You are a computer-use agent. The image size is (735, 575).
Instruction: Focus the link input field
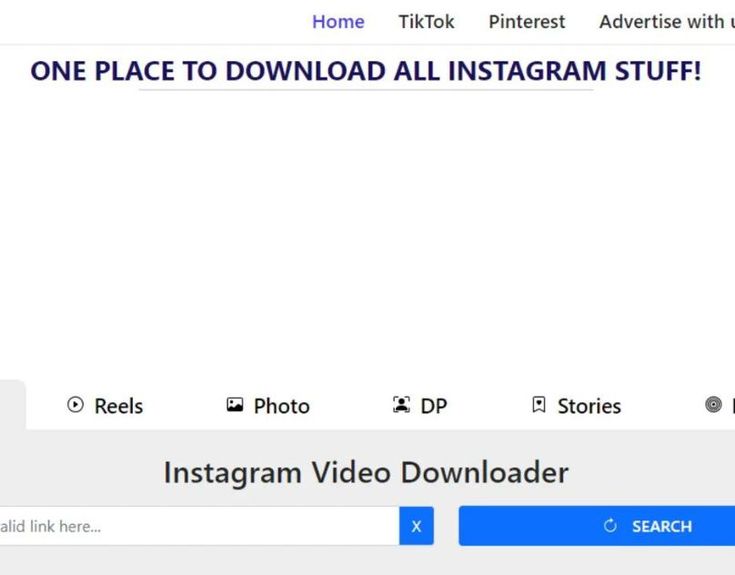pyautogui.click(x=199, y=526)
